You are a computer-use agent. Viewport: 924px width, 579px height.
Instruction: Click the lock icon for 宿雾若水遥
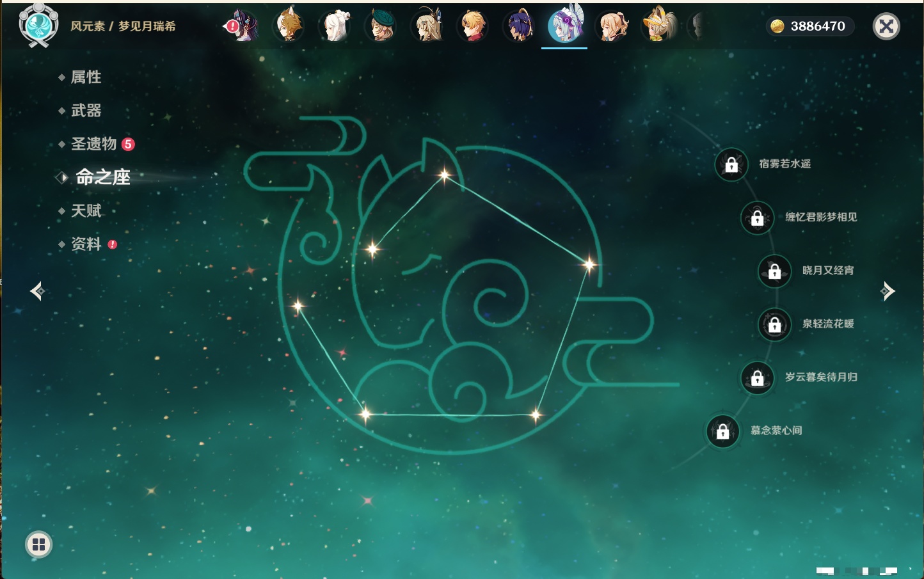pos(731,164)
